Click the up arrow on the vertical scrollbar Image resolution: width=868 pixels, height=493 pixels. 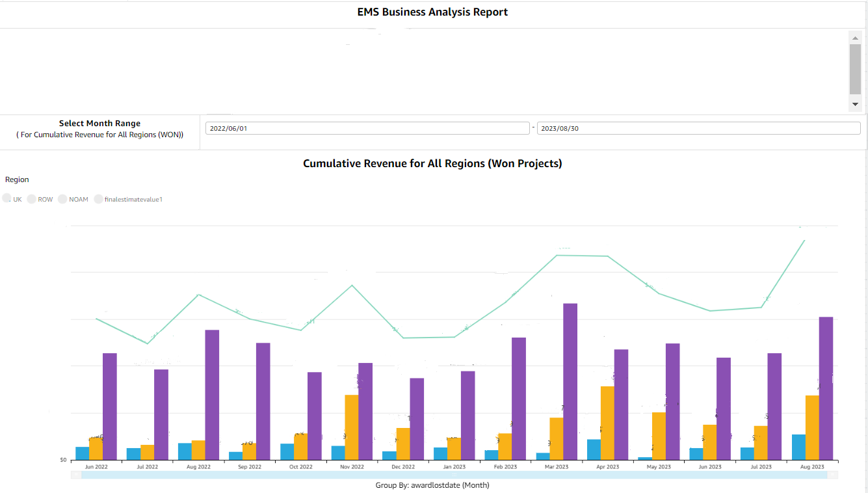tap(855, 39)
